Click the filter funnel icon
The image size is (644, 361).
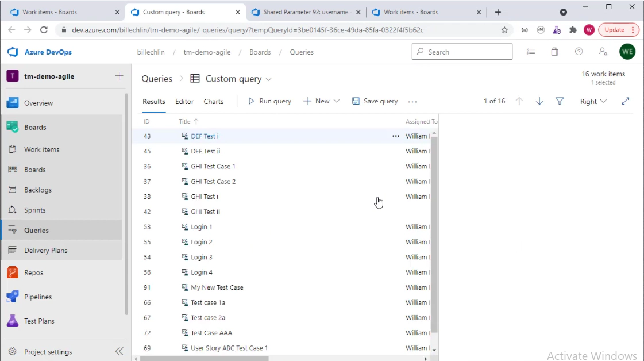[560, 101]
